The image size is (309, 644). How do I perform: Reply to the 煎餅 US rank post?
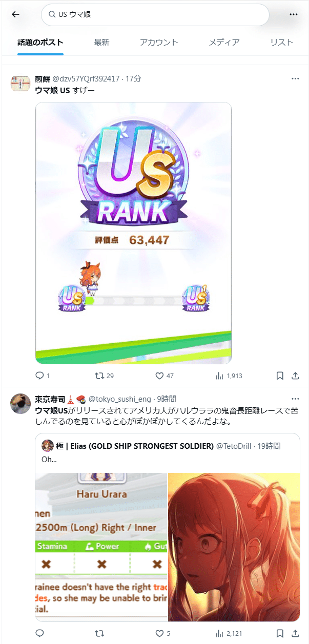click(x=40, y=376)
